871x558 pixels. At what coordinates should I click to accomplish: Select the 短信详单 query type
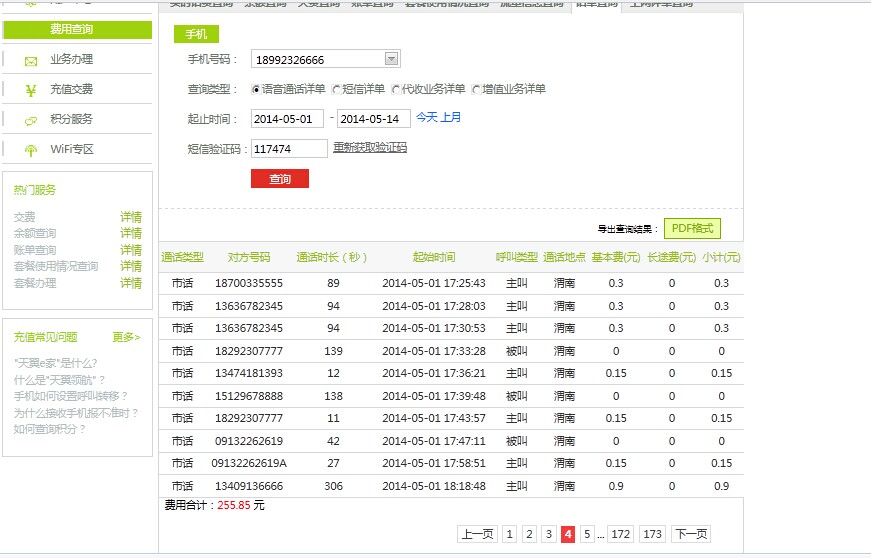point(336,89)
